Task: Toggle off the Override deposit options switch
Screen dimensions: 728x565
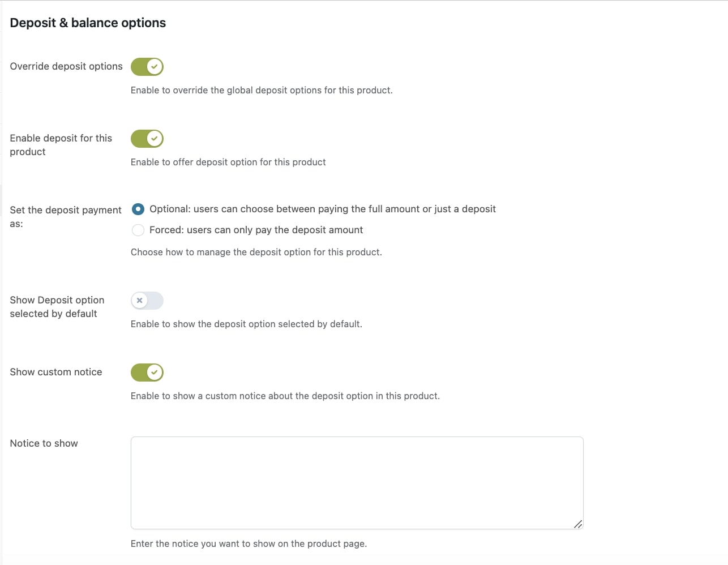Action: point(147,67)
